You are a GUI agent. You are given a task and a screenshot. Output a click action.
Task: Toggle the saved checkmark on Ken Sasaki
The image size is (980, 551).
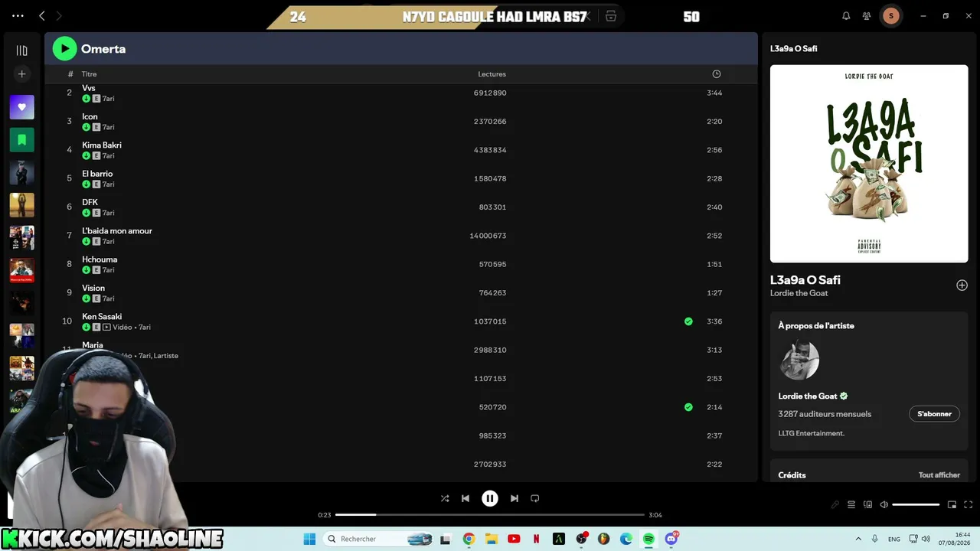688,321
